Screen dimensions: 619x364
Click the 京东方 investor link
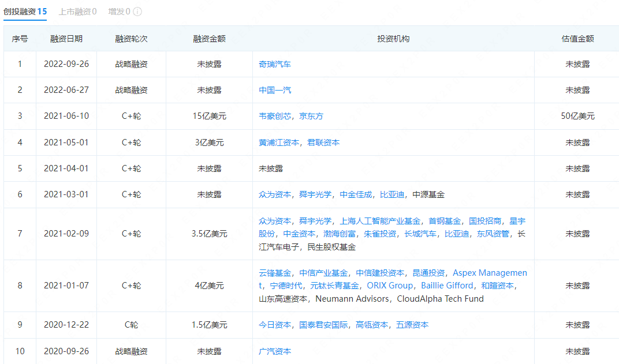click(311, 116)
